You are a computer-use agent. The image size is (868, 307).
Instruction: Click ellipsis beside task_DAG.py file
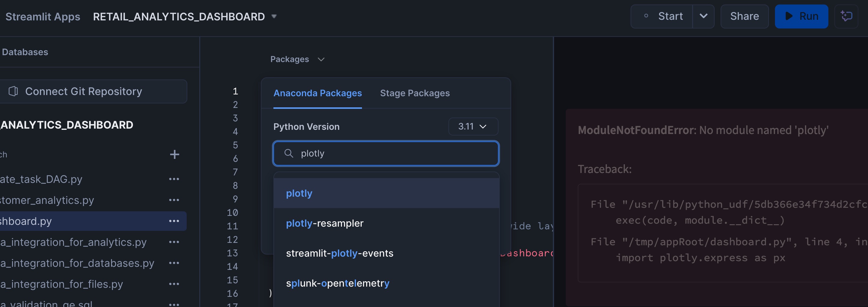174,179
